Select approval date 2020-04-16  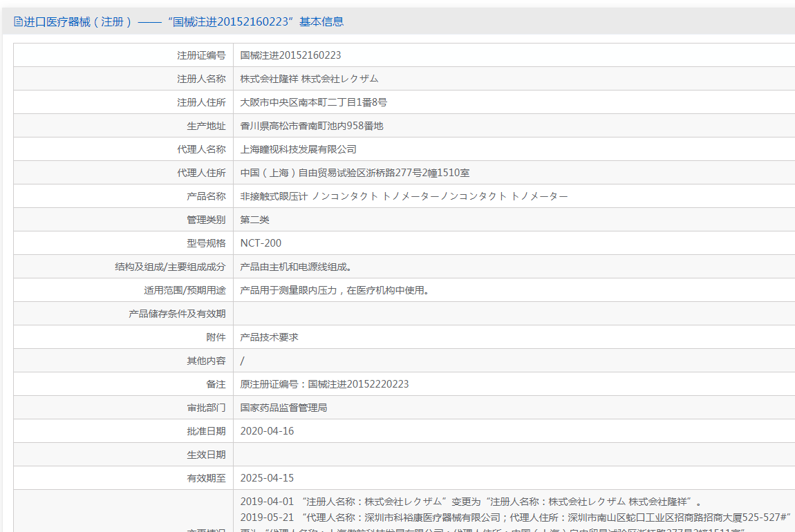tap(267, 431)
